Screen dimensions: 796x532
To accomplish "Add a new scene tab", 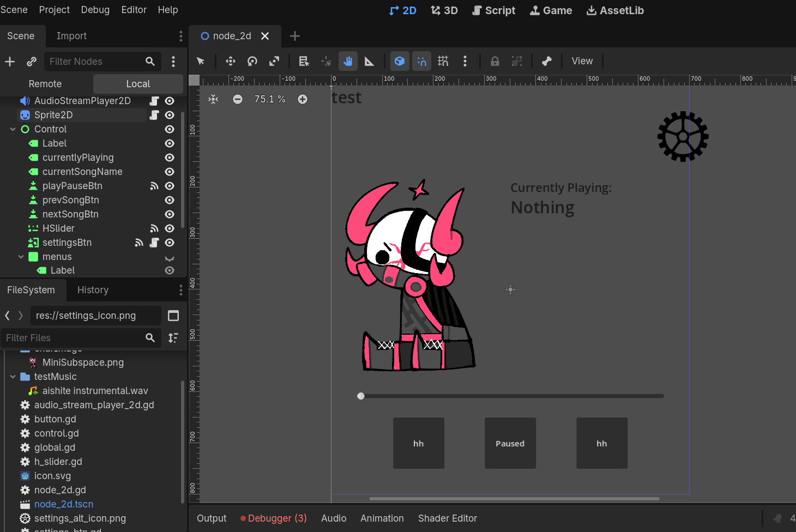I will [295, 36].
